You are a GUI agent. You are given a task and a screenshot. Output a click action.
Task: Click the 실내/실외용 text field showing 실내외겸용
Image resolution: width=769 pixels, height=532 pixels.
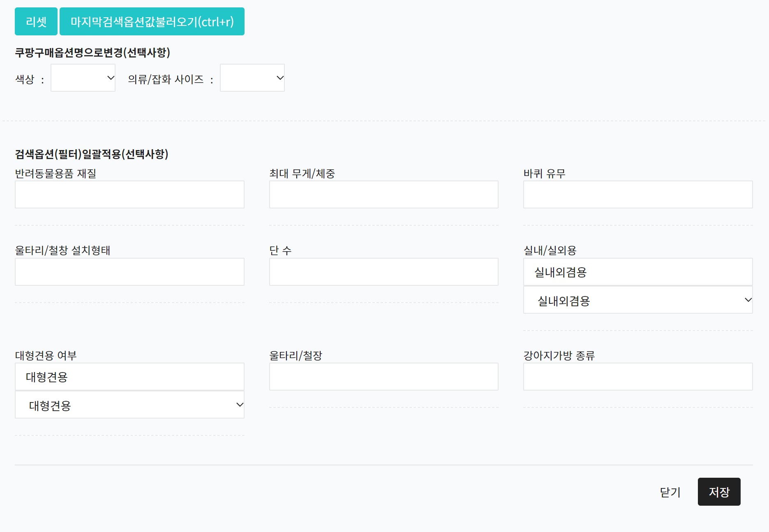[x=638, y=272]
